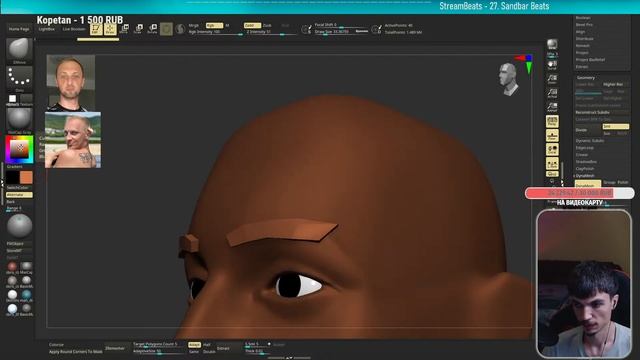Click the draw size S dial icon
This screenshot has width=640, height=360.
306,29
